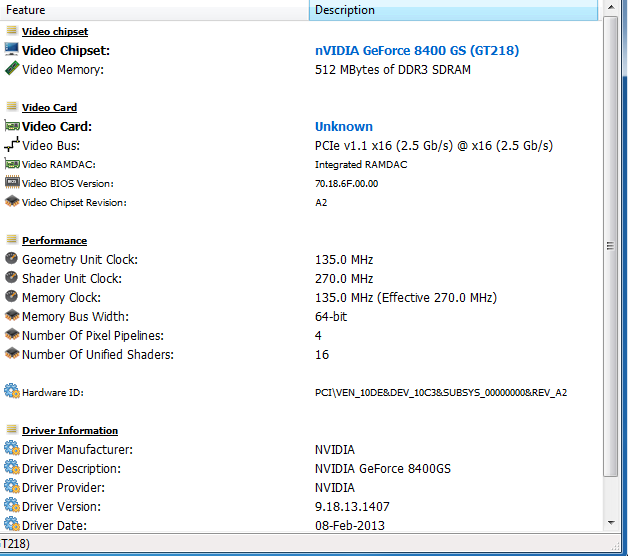This screenshot has height=556, width=628.
Task: Click the Feature column header
Action: pyautogui.click(x=154, y=10)
